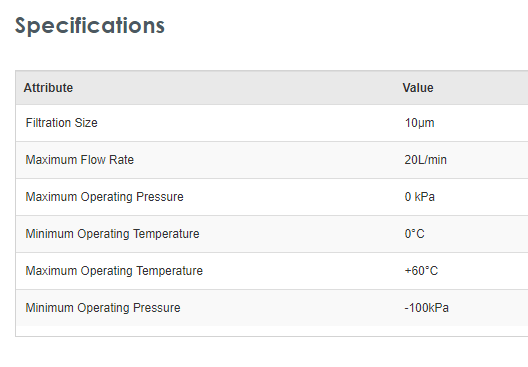528x367 pixels.
Task: Select the Maximum Operating Temperature label
Action: click(114, 271)
